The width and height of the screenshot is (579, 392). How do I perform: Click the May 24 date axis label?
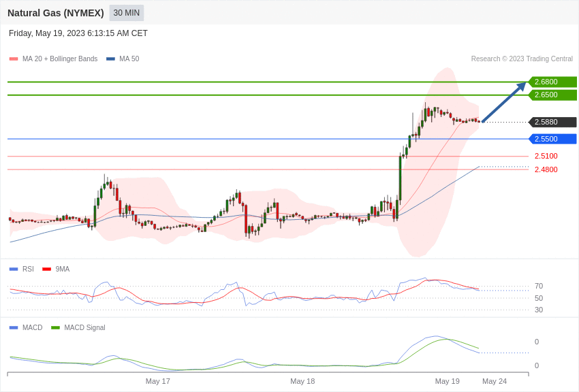495,381
